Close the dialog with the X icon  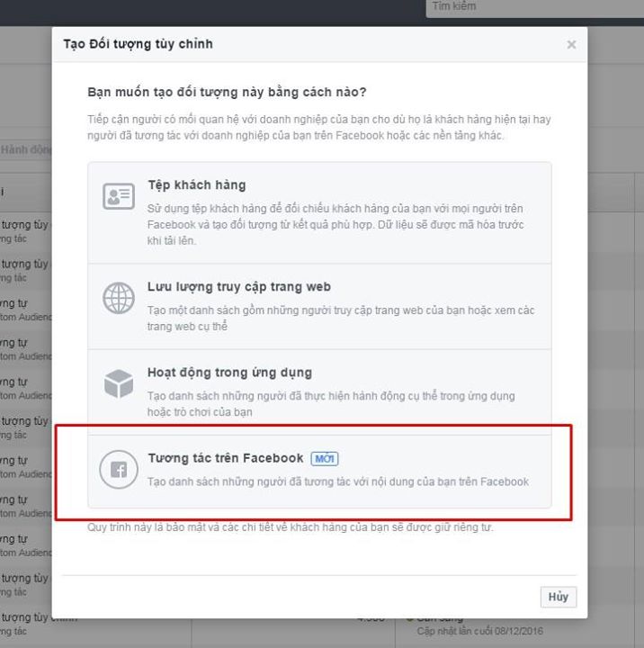[x=571, y=44]
